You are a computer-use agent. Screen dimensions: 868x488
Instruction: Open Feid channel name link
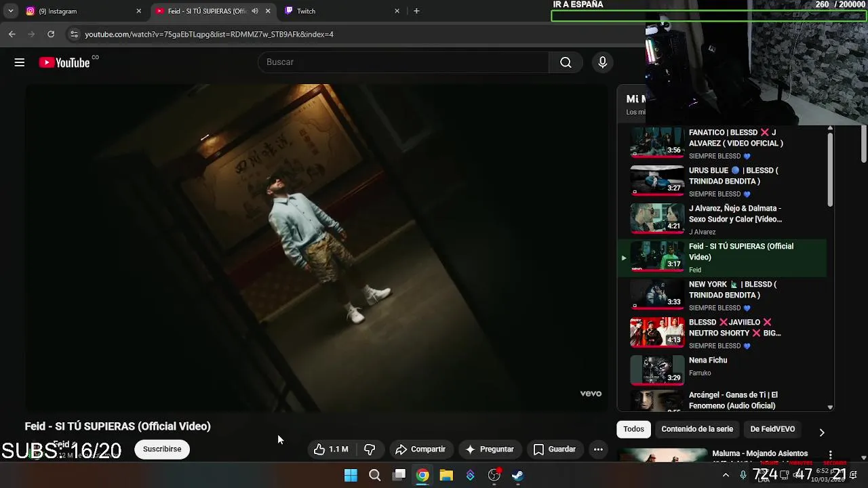[x=60, y=445]
